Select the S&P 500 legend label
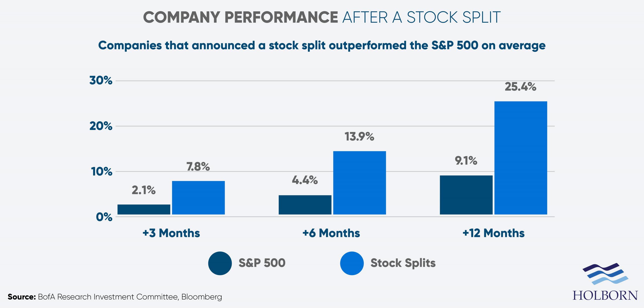 pos(262,263)
